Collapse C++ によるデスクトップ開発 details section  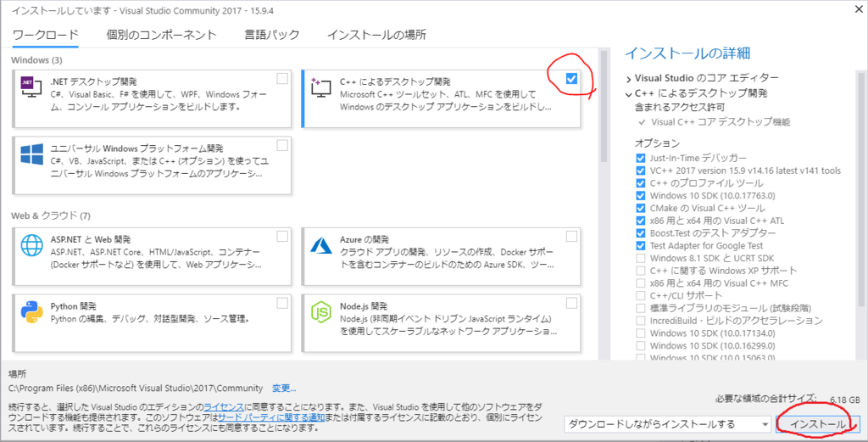[629, 93]
